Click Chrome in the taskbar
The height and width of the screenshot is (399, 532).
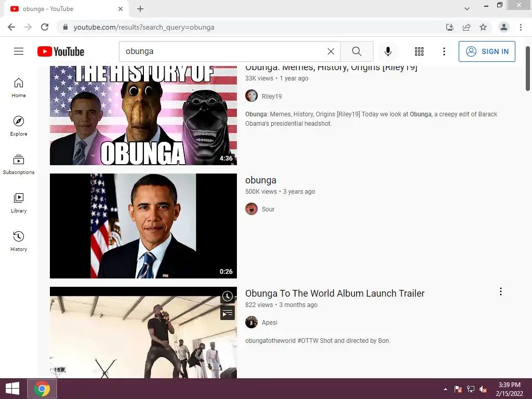[x=42, y=389]
